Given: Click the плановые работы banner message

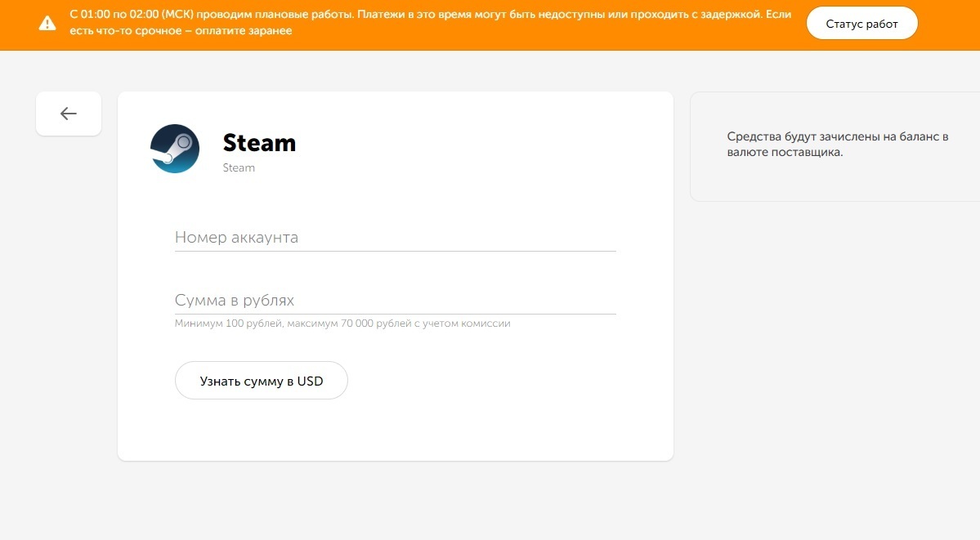Looking at the screenshot, I should (430, 23).
